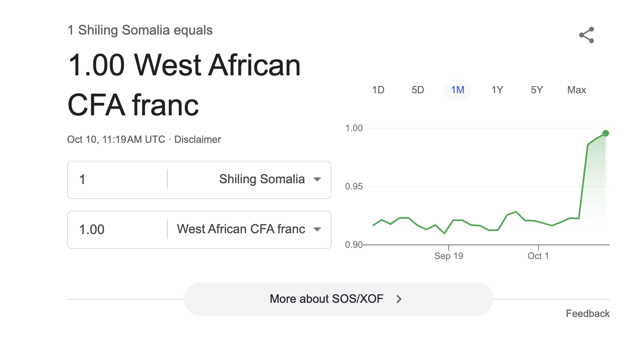Click the chevron beside More about SOS/XOF
The image size is (644, 344).
(399, 299)
